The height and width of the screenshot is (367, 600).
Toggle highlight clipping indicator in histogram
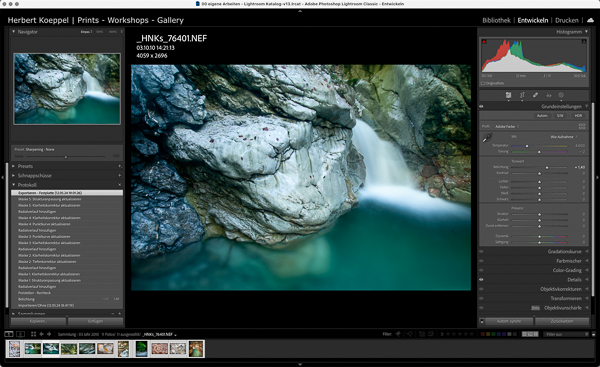click(x=584, y=41)
